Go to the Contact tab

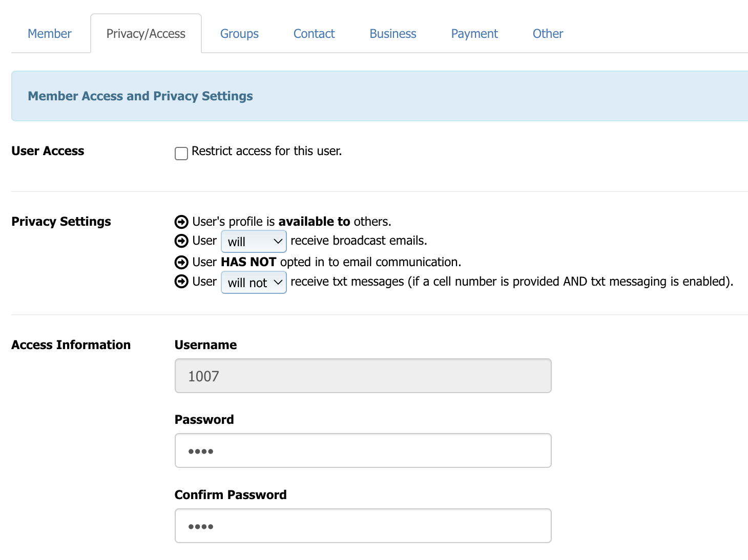[x=314, y=34]
